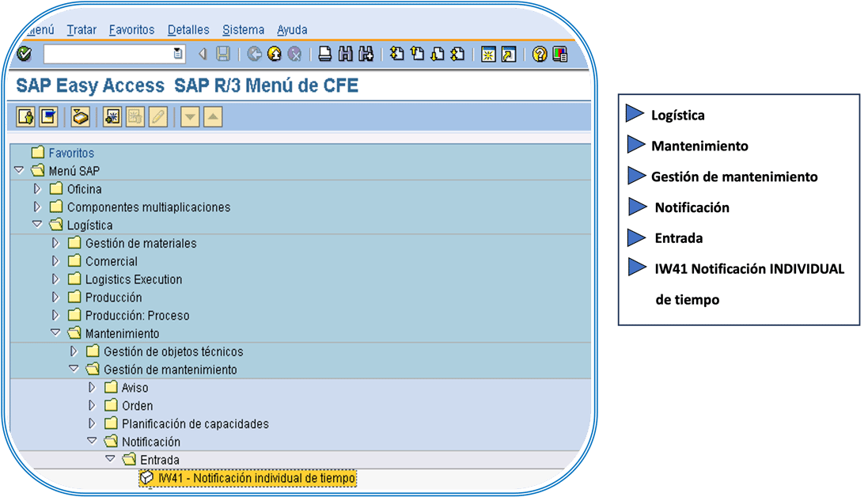
Task: Click the SAP Business Workplace icon
Action: (x=81, y=117)
